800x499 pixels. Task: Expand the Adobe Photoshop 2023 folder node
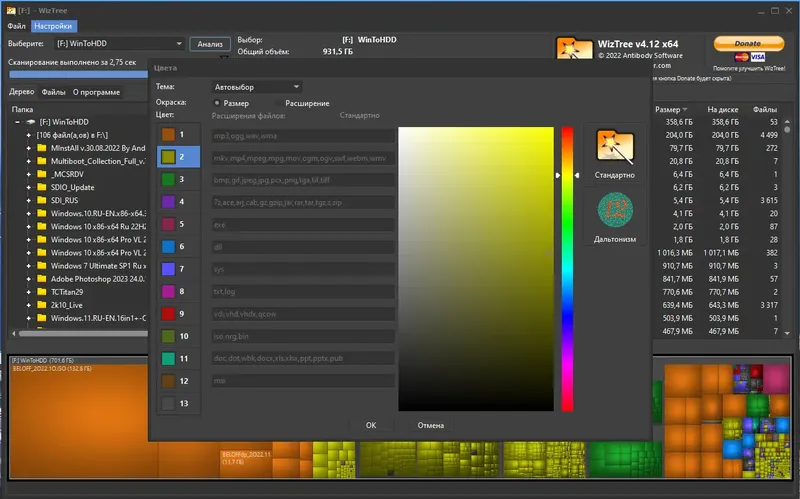(x=29, y=279)
